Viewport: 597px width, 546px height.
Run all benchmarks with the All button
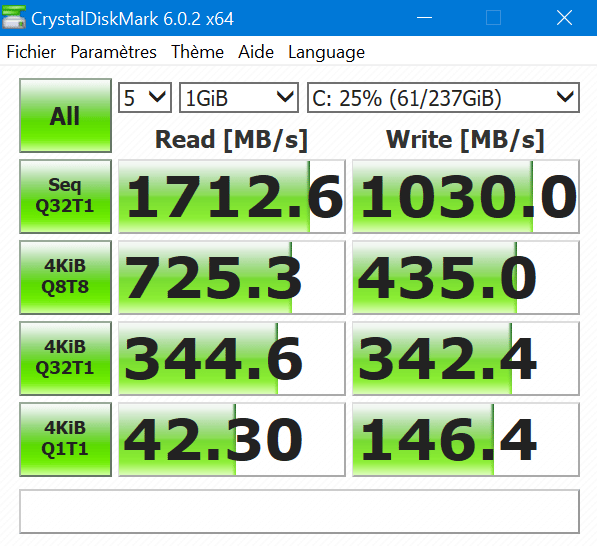(x=65, y=115)
